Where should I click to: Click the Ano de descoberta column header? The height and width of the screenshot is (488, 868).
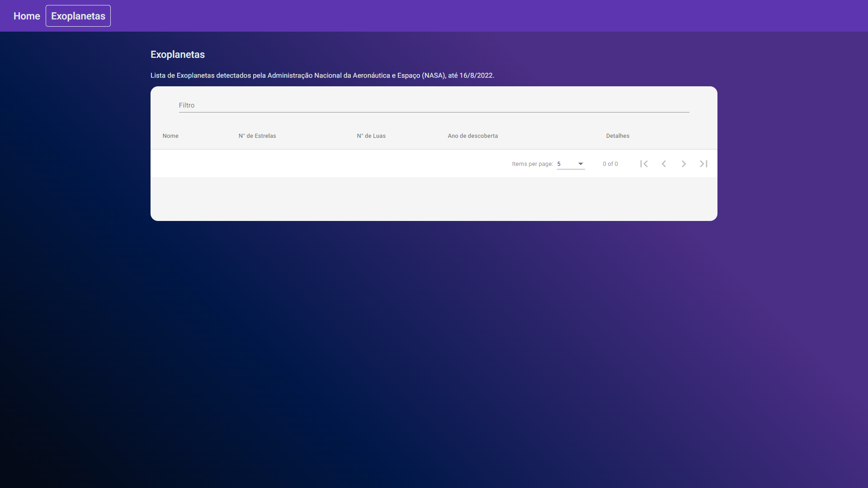[473, 136]
